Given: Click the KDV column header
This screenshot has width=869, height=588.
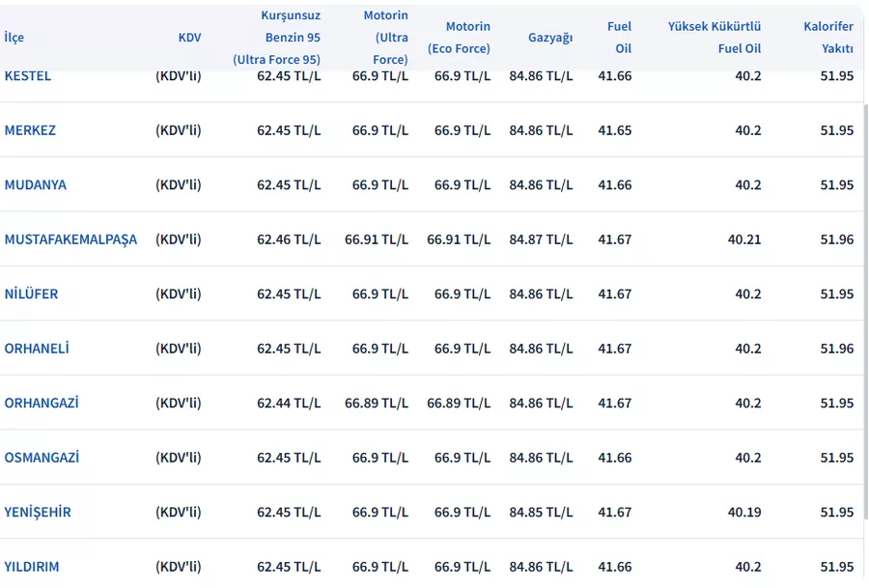Looking at the screenshot, I should coord(189,38).
